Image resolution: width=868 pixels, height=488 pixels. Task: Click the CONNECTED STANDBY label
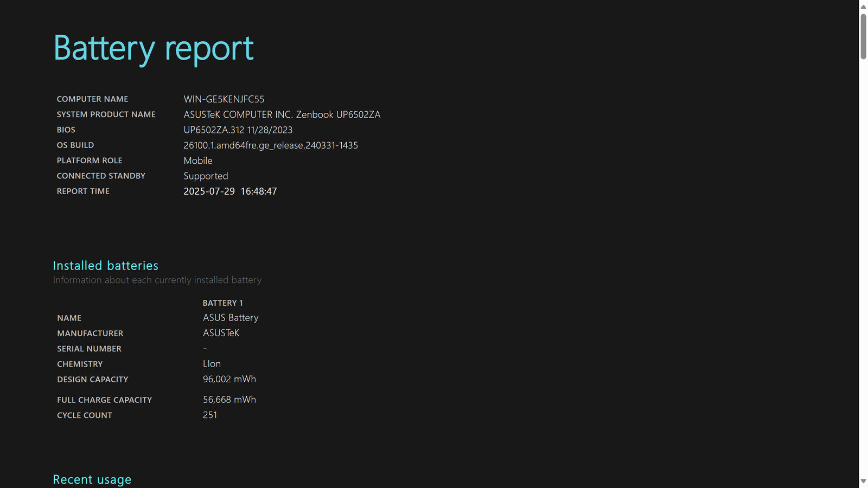pyautogui.click(x=101, y=176)
